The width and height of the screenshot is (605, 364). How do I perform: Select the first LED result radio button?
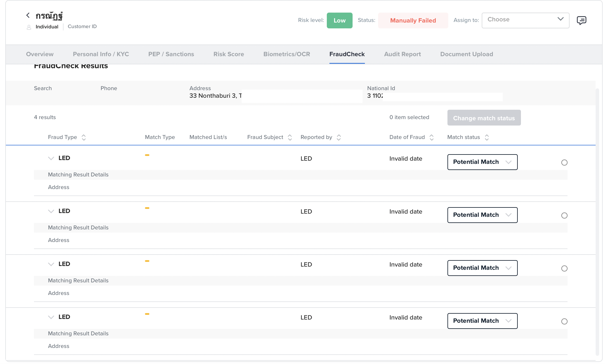(x=564, y=163)
